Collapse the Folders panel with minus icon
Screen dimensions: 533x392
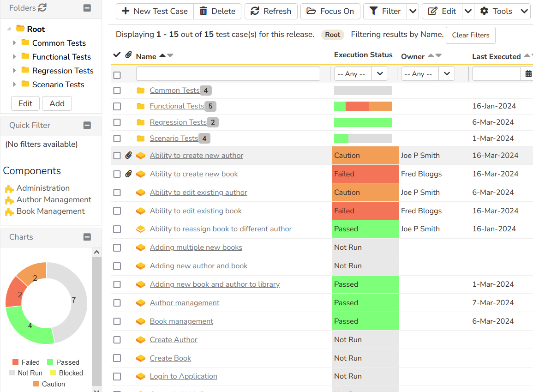(x=87, y=8)
